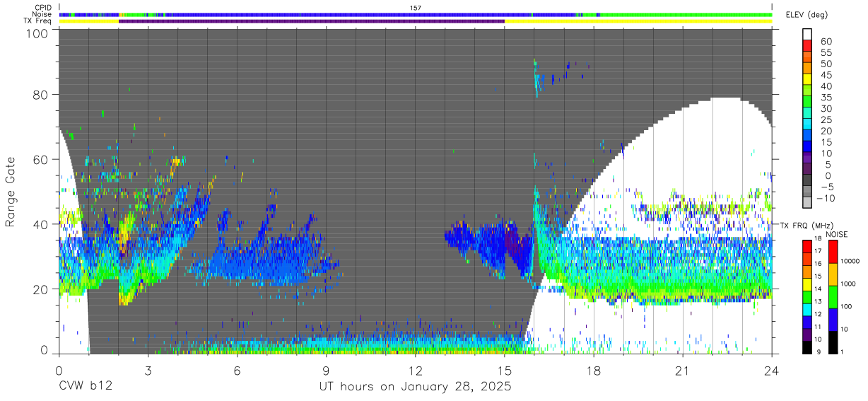The height and width of the screenshot is (401, 868).
Task: Click the Noise bar label
Action: (42, 14)
